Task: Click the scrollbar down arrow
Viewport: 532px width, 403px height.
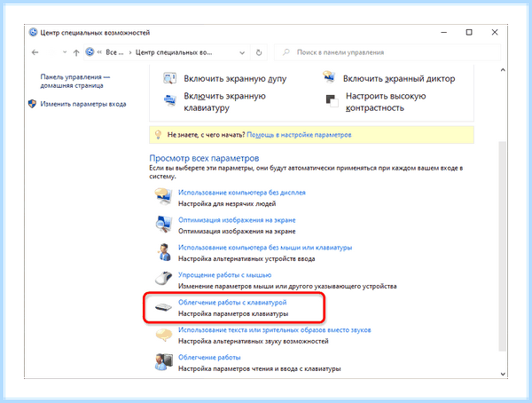Action: tap(503, 374)
